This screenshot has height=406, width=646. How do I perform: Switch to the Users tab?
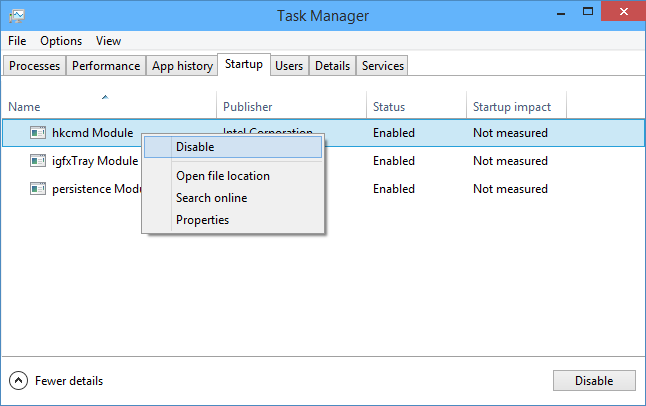[x=289, y=66]
